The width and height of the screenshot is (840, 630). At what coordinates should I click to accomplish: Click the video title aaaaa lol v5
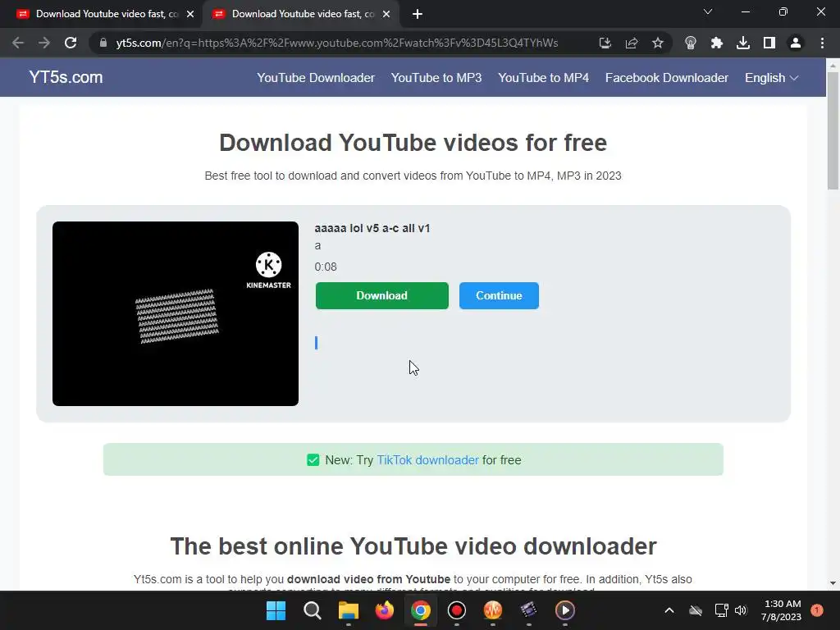tap(372, 228)
